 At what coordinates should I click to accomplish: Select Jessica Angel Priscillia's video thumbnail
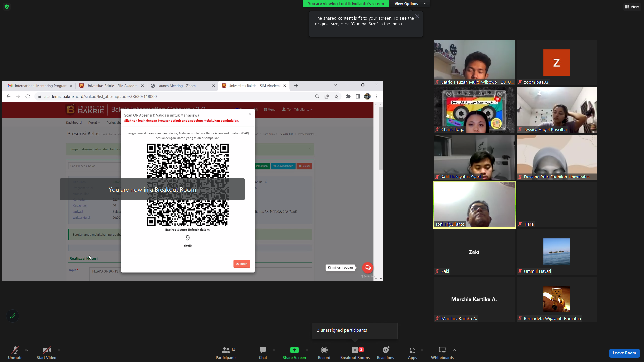pyautogui.click(x=556, y=110)
